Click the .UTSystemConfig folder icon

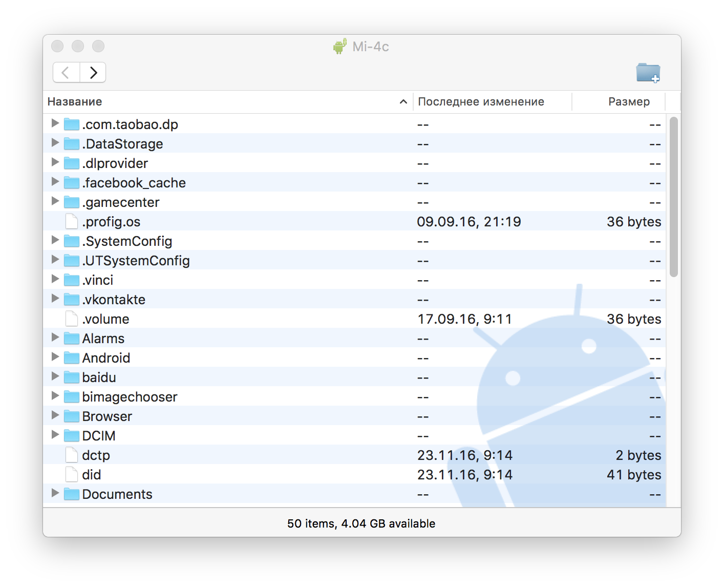coord(72,260)
